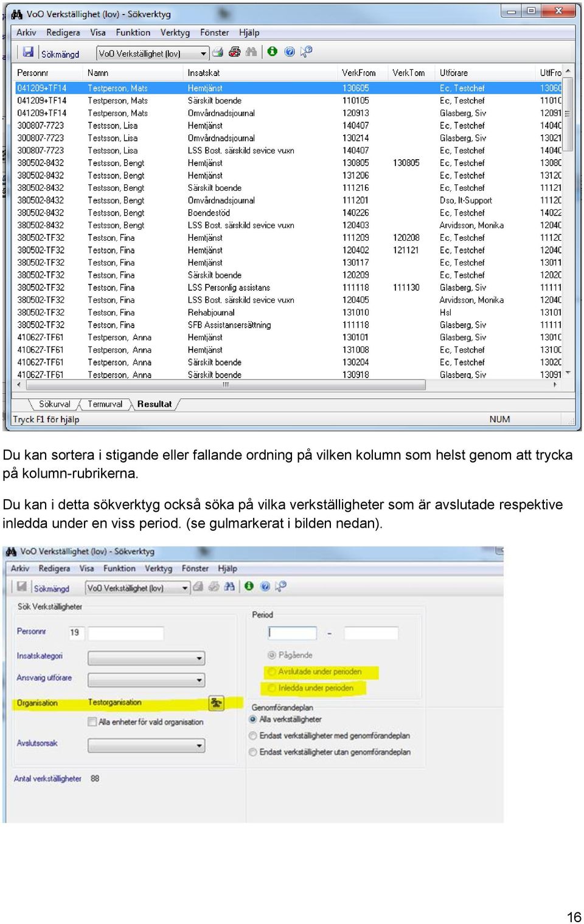The image size is (584, 924).
Task: Open Hjälp menu in the results window
Action: [249, 33]
